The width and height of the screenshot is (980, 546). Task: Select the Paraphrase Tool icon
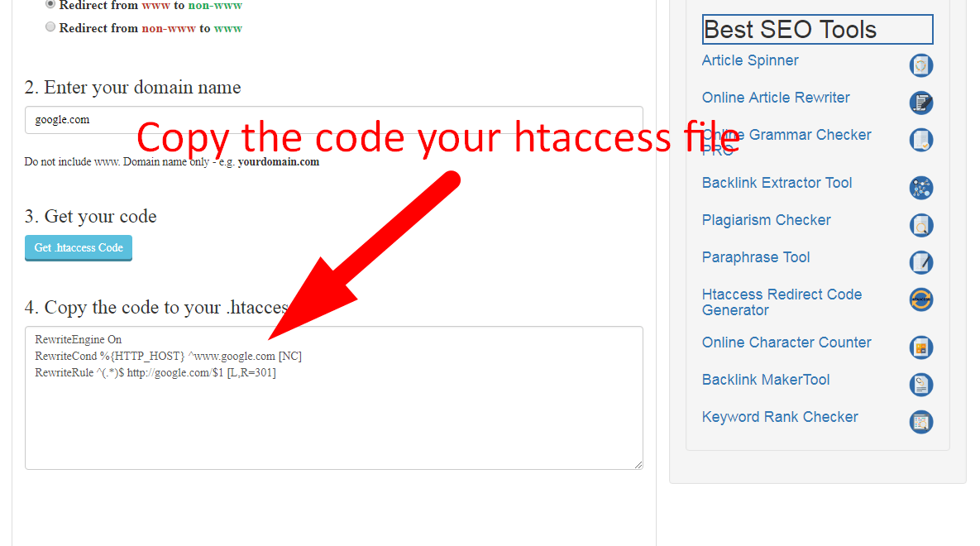(x=920, y=262)
